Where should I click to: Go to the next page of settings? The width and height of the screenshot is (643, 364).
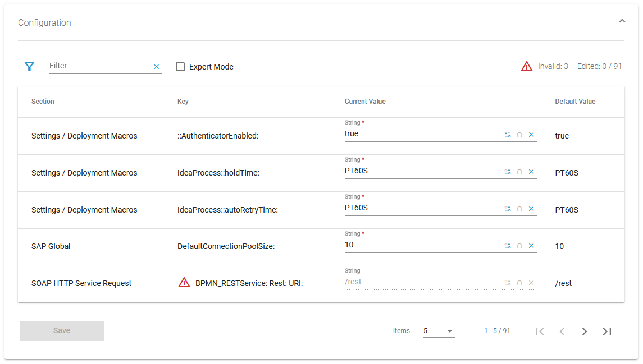tap(584, 331)
